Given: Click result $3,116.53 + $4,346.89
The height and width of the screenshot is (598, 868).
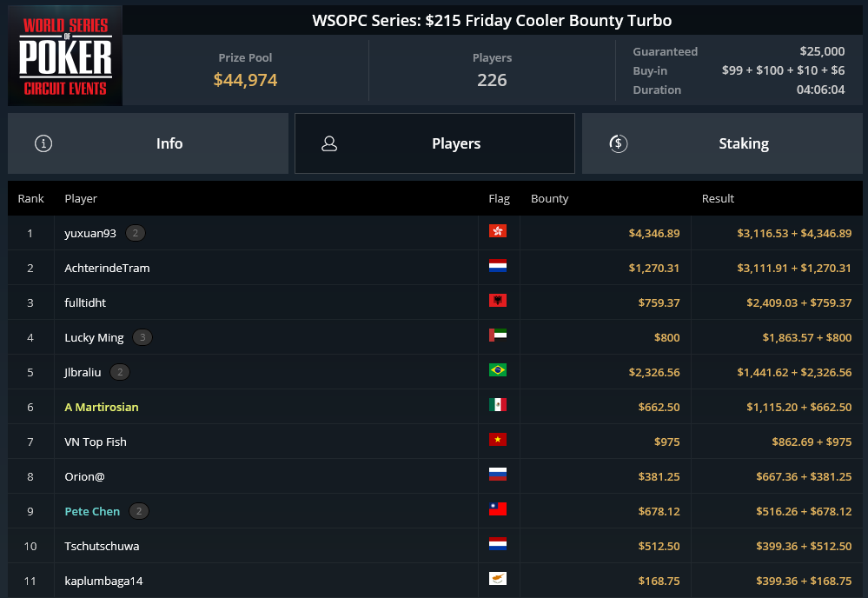Looking at the screenshot, I should 794,233.
